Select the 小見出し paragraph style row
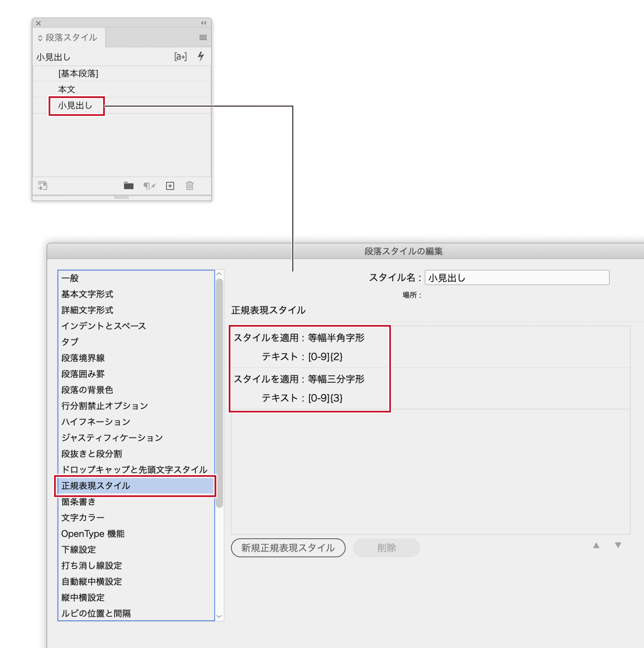 [122, 106]
